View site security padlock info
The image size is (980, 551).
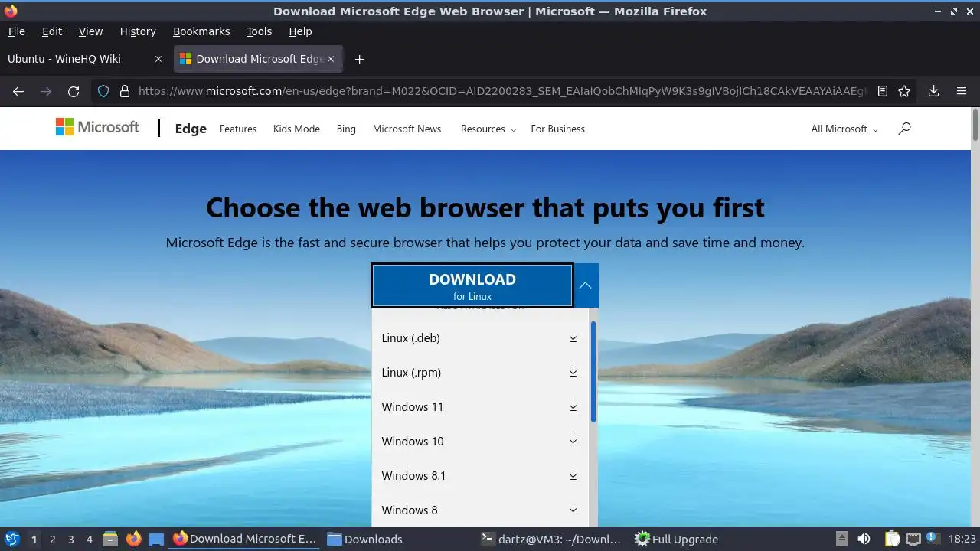coord(125,91)
